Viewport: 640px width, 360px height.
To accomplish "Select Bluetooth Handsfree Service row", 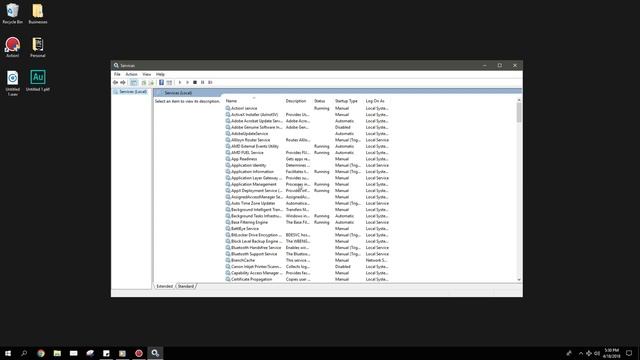I will coord(307,247).
